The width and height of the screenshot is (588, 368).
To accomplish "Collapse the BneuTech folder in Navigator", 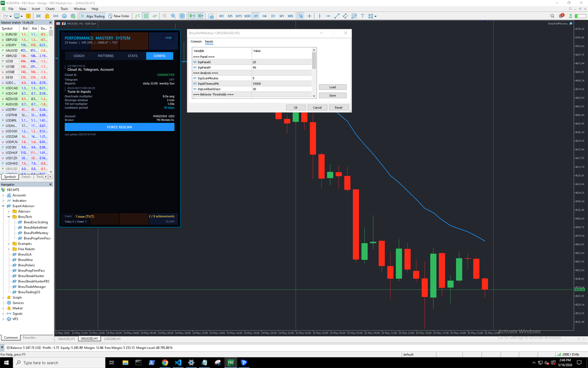I will tap(9, 217).
